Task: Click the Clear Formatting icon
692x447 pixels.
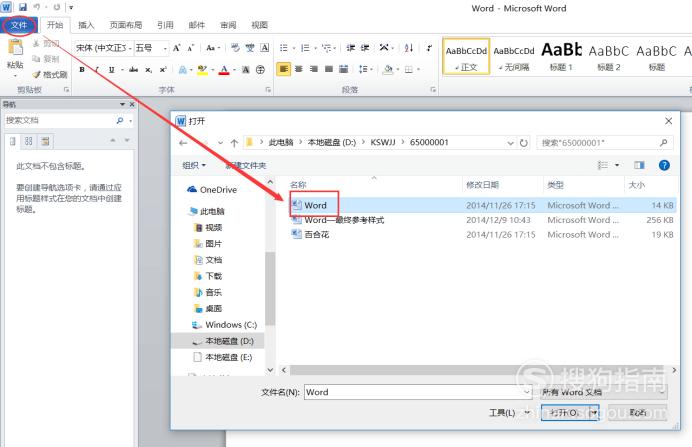Action: point(235,48)
